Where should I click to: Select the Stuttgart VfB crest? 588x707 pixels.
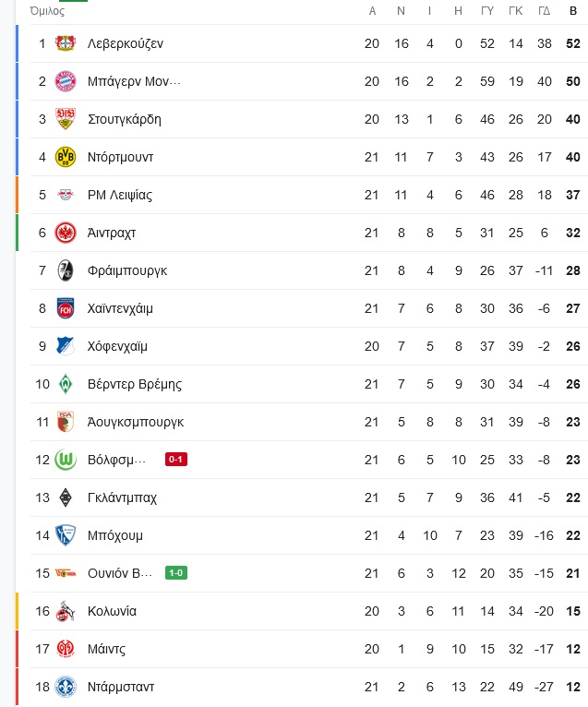coord(66,119)
